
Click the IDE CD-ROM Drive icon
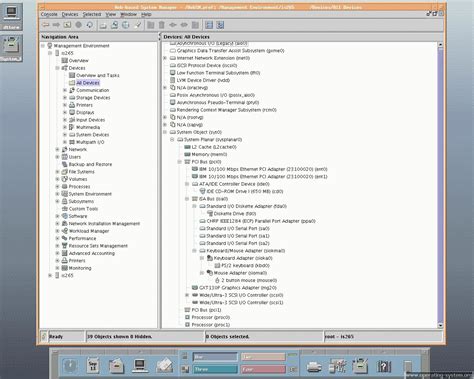(202, 191)
